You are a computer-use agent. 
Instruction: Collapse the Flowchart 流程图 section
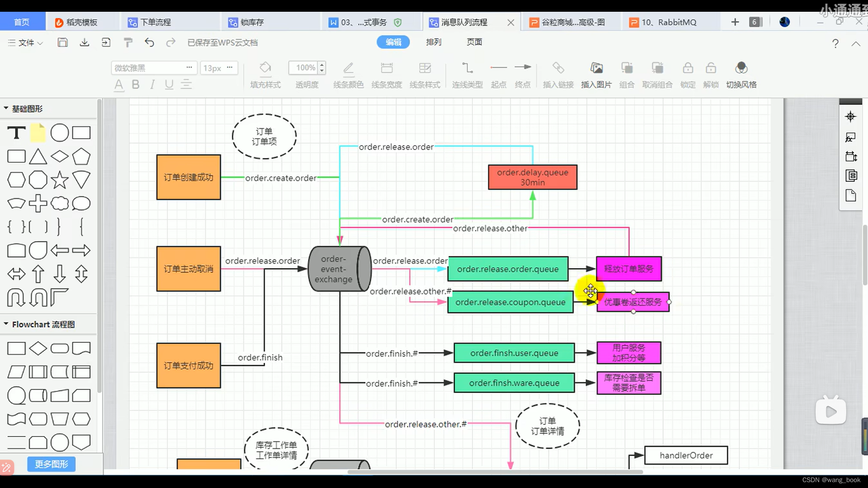pos(6,324)
